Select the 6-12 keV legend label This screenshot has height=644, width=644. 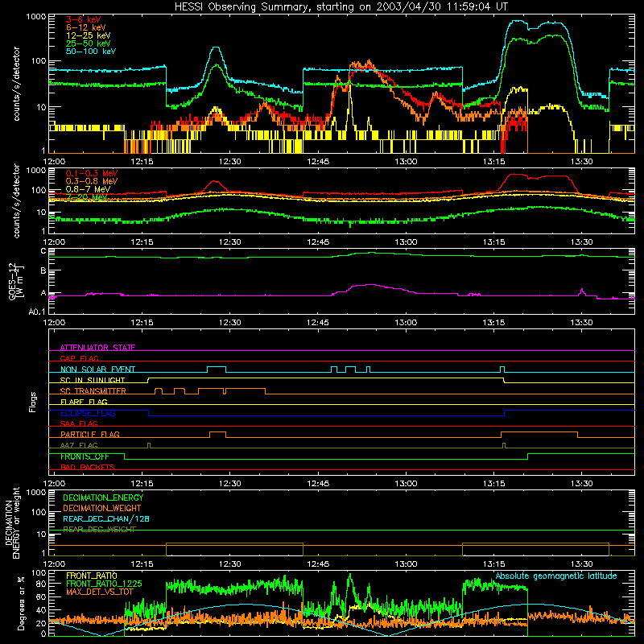[x=86, y=27]
